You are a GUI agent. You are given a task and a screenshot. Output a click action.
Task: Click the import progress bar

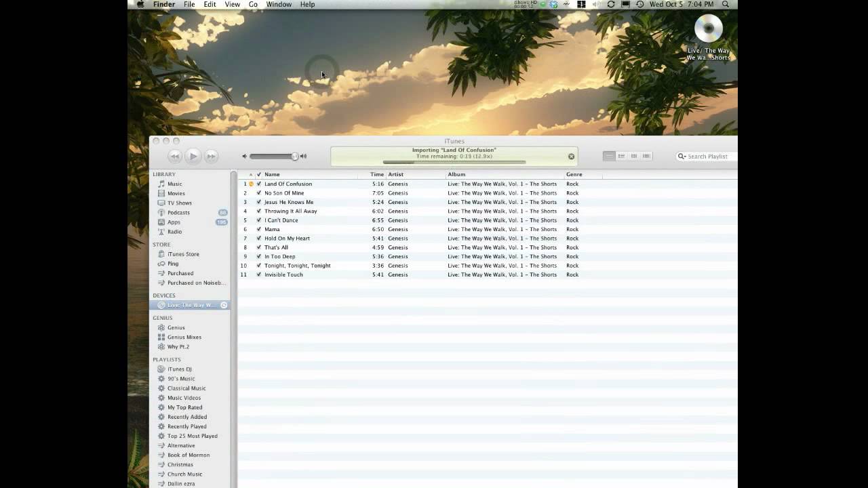click(x=454, y=163)
